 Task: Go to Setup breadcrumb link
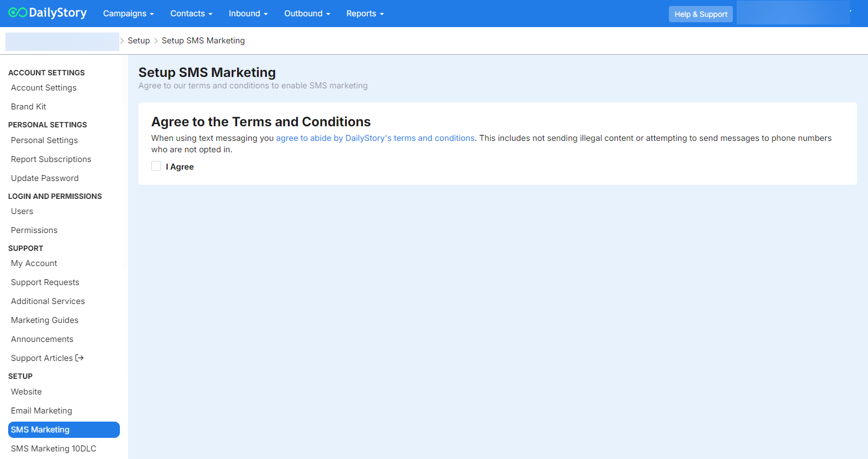coord(138,41)
